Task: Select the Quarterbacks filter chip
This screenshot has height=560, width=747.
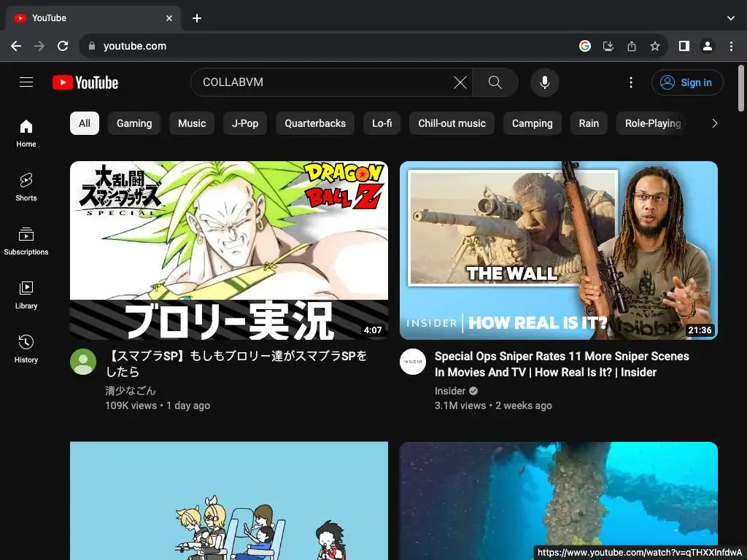Action: click(315, 123)
